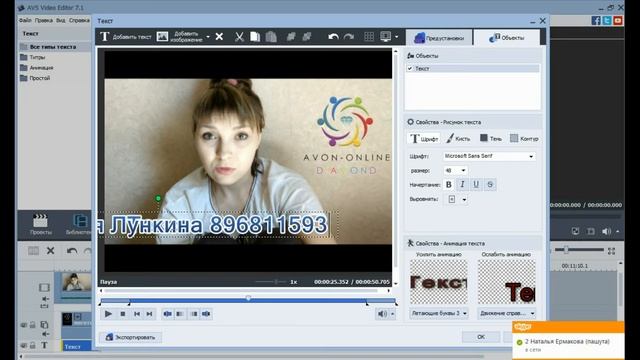Click the YouTube icon in the main window

point(618,20)
